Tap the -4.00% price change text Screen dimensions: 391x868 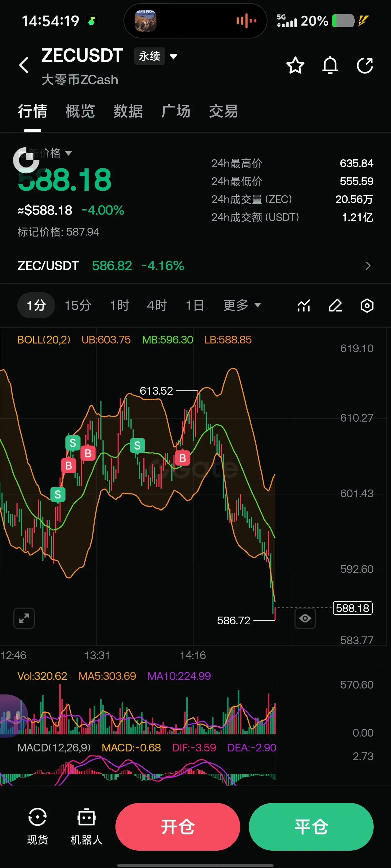coord(103,210)
